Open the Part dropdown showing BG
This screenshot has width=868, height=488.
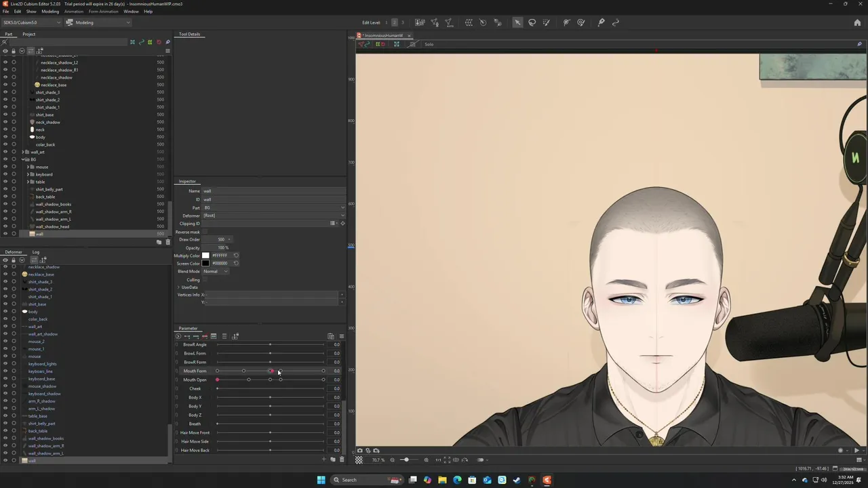(274, 207)
